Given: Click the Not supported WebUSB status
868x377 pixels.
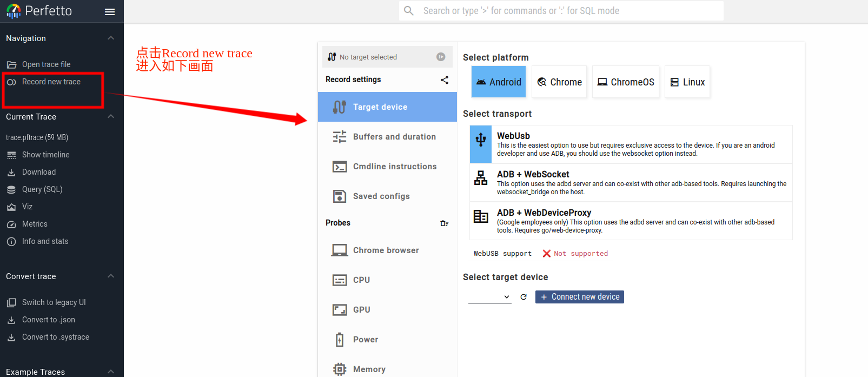Looking at the screenshot, I should pos(575,254).
